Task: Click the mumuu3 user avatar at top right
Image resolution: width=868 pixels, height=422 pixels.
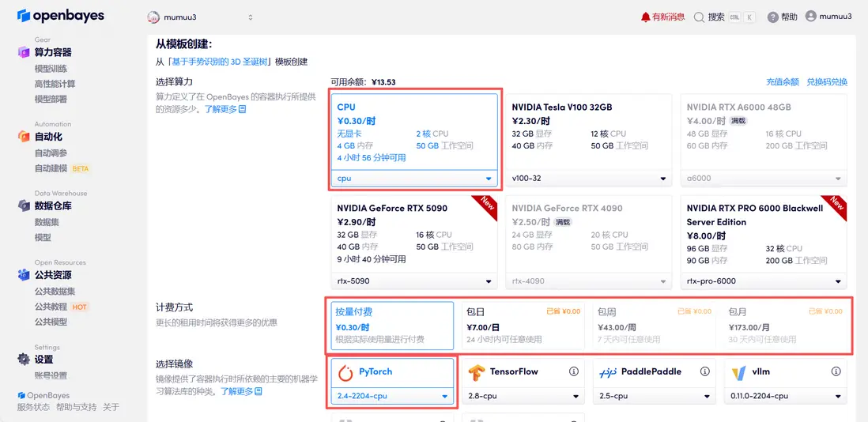Action: (811, 17)
